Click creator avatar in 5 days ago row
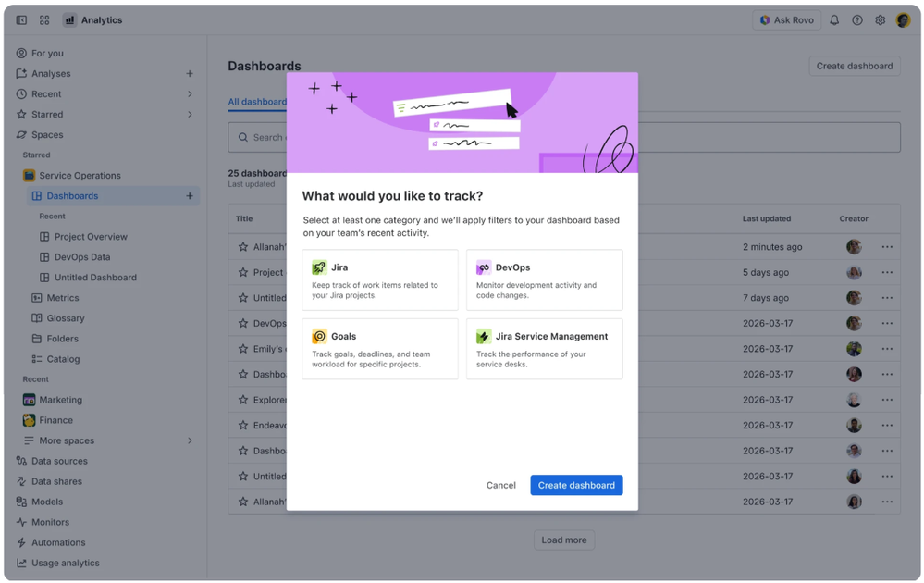Screen dimensions: 924x583 (854, 272)
